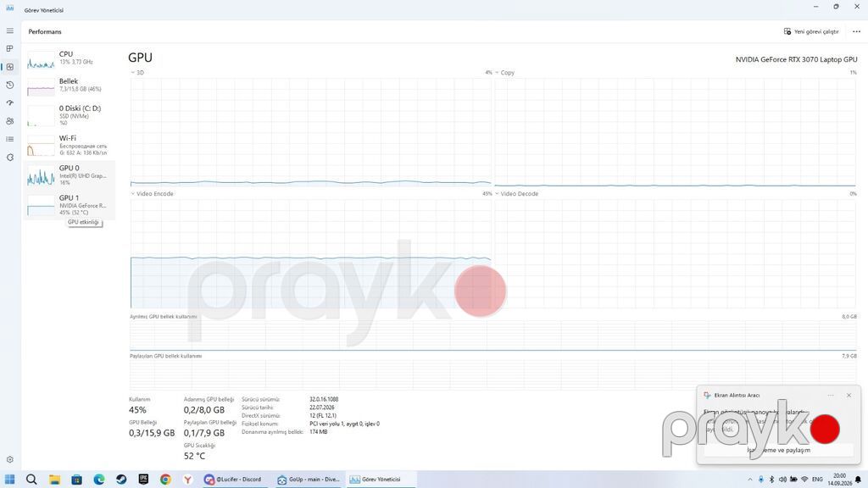Click the shared memory value 0,1/7,9 GB
This screenshot has width=868, height=488.
pyautogui.click(x=204, y=433)
